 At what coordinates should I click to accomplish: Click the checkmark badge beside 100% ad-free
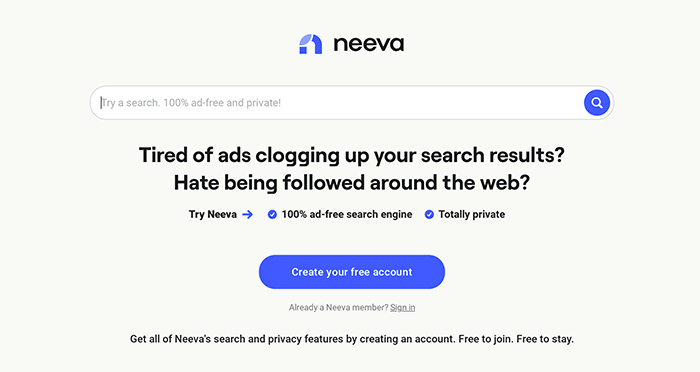tap(272, 215)
